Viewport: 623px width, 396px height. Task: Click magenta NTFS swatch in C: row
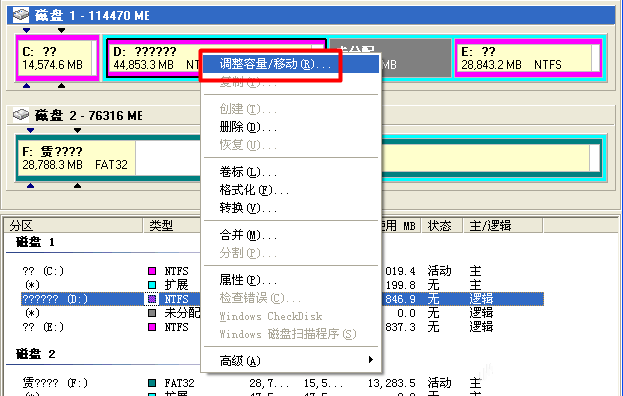(152, 271)
